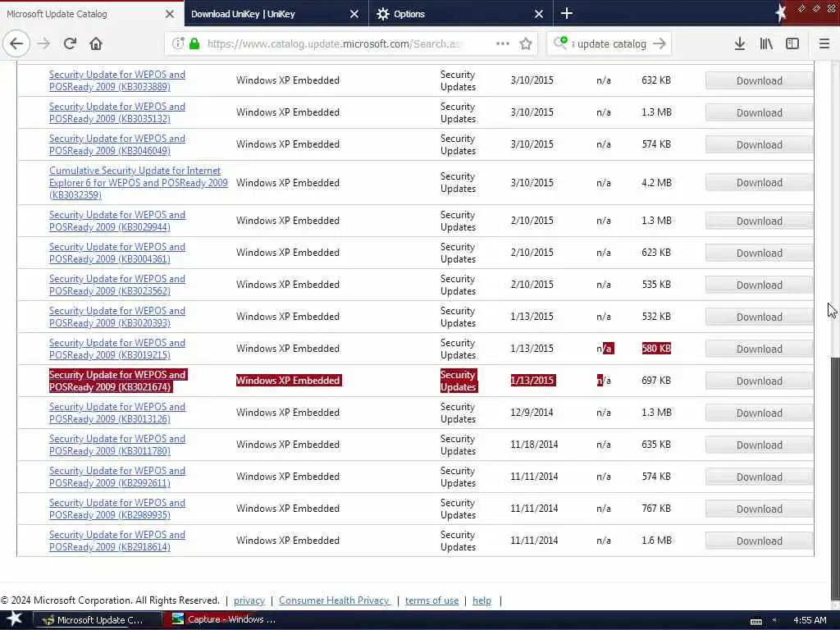Open KB3046049 security update link

tap(116, 144)
